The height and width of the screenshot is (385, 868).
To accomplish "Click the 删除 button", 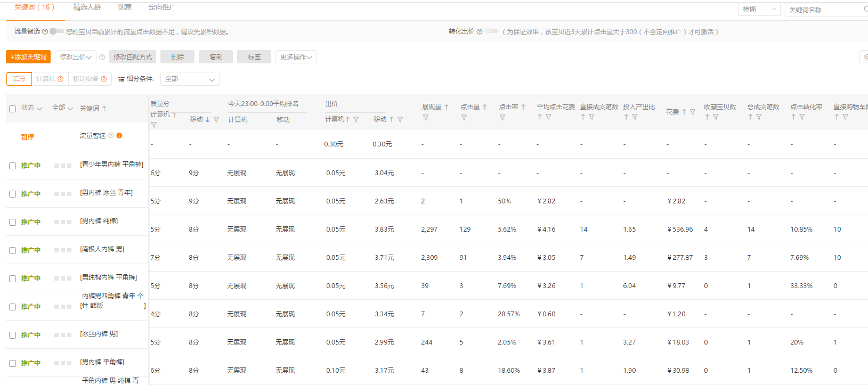I will [x=177, y=57].
